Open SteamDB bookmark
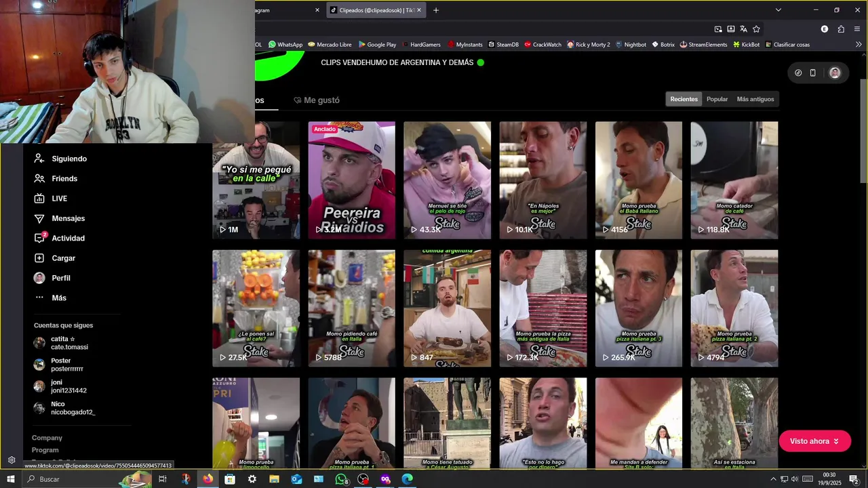Image resolution: width=868 pixels, height=488 pixels. pyautogui.click(x=503, y=45)
